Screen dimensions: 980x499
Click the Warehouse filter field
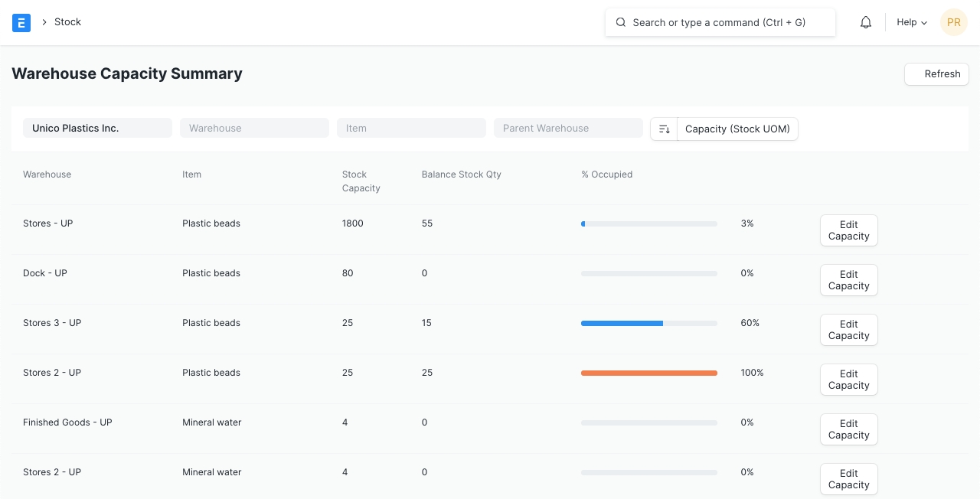coord(254,129)
